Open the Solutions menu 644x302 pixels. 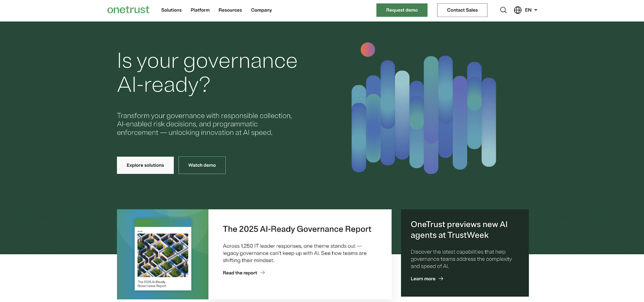click(171, 10)
